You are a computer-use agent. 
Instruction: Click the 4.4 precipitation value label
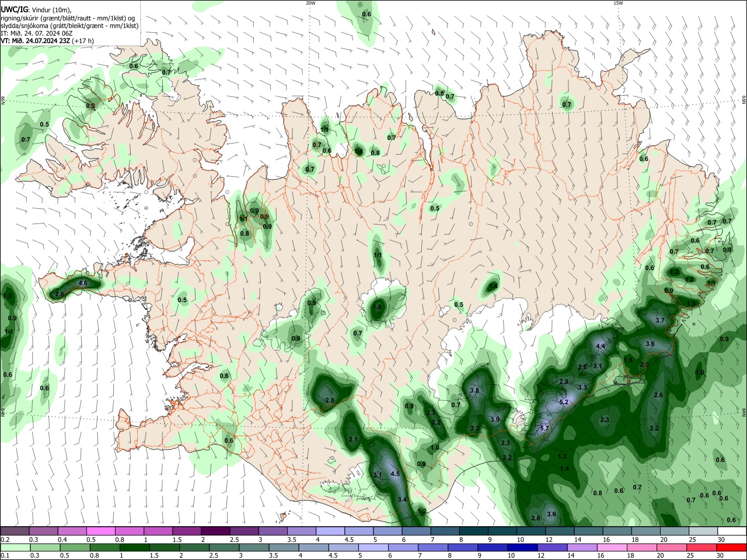coord(601,346)
